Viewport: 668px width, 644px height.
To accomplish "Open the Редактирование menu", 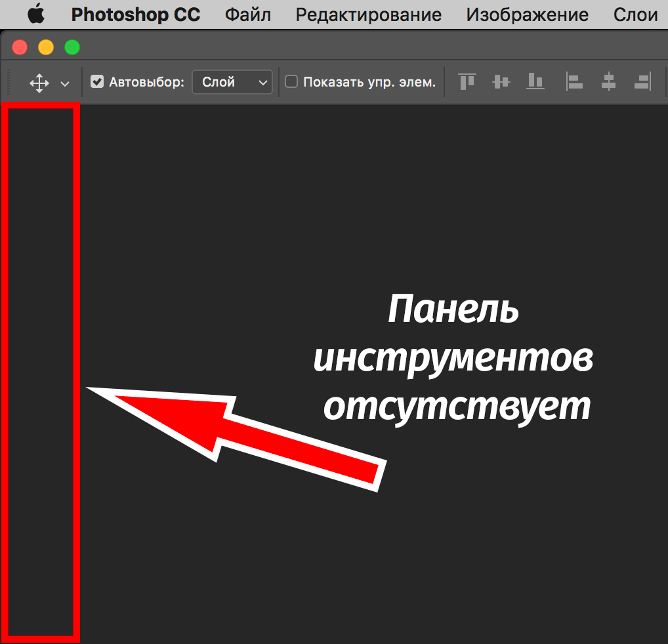I will (368, 14).
